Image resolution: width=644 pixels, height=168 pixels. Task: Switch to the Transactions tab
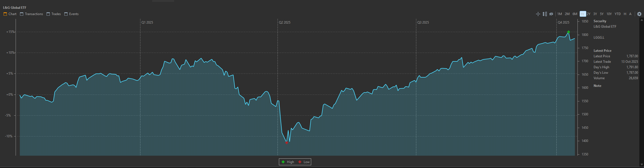point(31,14)
